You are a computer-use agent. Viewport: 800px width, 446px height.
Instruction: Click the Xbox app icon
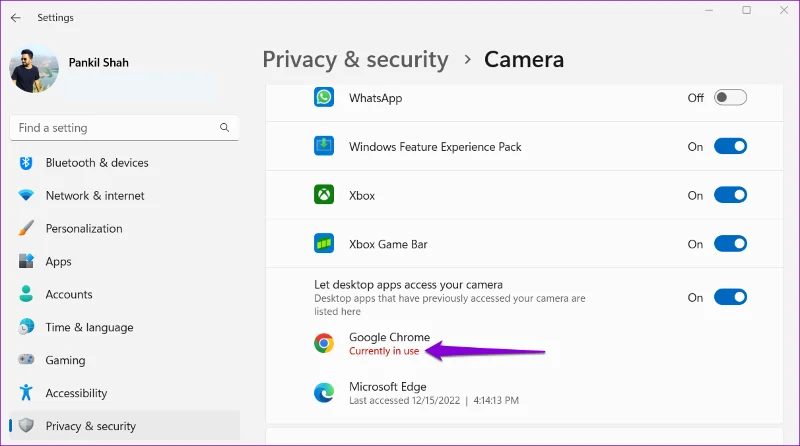tap(324, 194)
